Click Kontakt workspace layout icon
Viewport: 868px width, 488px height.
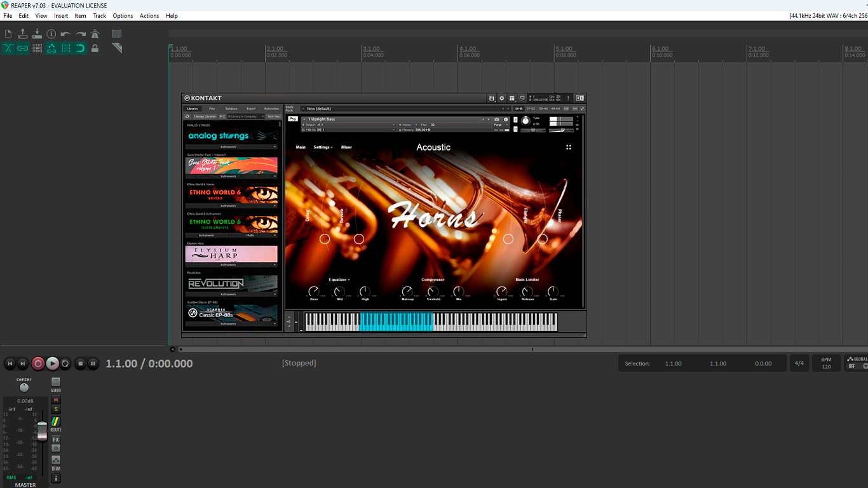[512, 98]
